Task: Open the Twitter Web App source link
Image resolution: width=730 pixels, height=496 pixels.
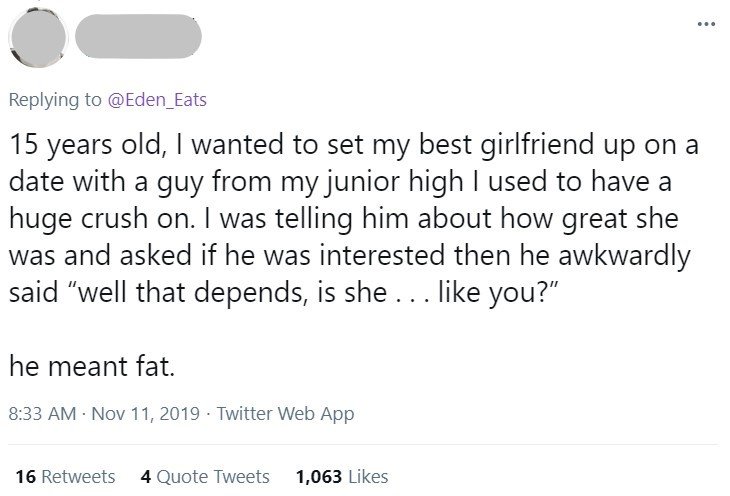Action: (x=285, y=413)
